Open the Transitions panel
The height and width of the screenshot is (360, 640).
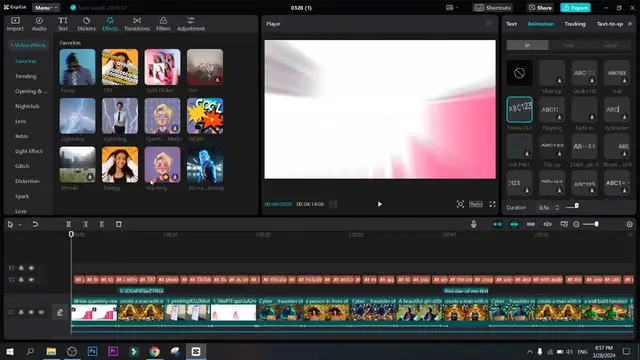[x=137, y=24]
